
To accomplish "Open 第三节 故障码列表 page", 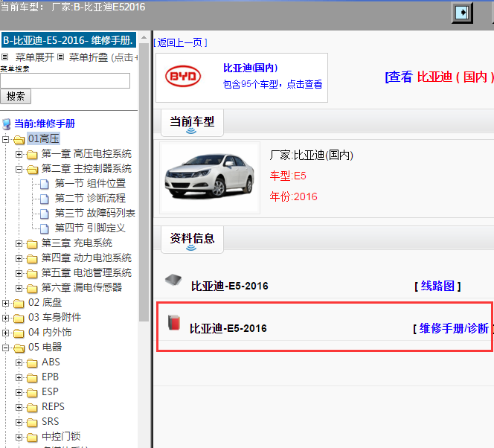I will [x=95, y=214].
